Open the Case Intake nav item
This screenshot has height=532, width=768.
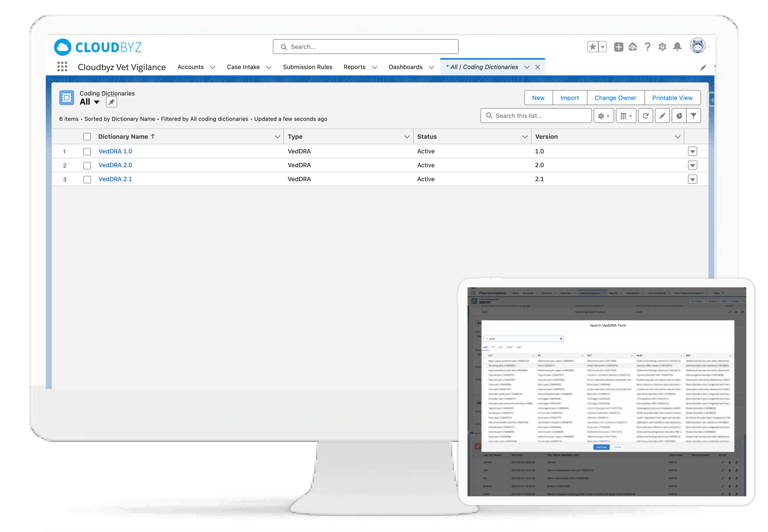(243, 67)
